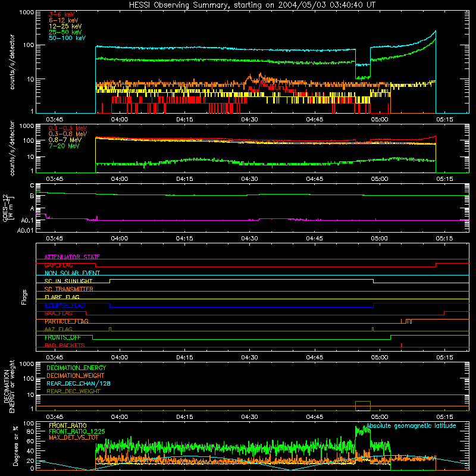Select the SC_TRANSMITTER flag label
The image size is (476, 476).
tap(69, 289)
